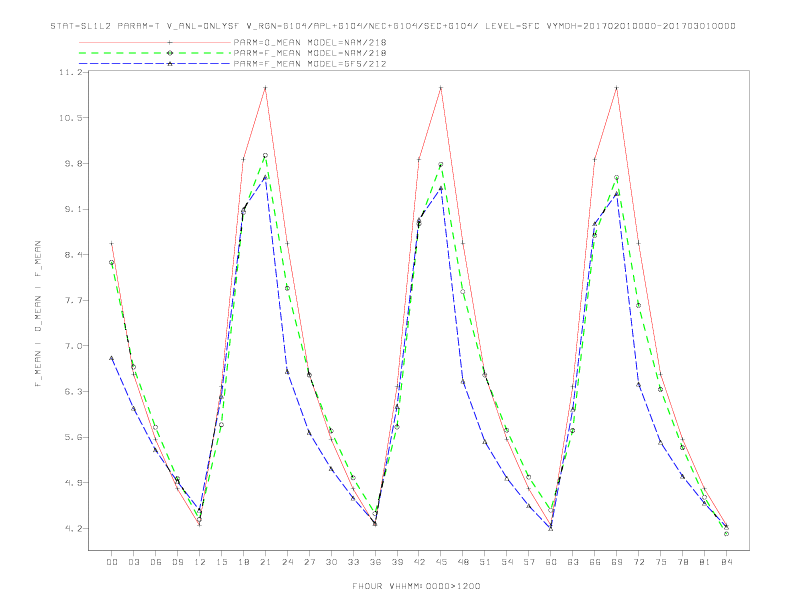Image resolution: width=792 pixels, height=612 pixels.
Task: Click the x-axis tick label 57
Action: (x=529, y=562)
